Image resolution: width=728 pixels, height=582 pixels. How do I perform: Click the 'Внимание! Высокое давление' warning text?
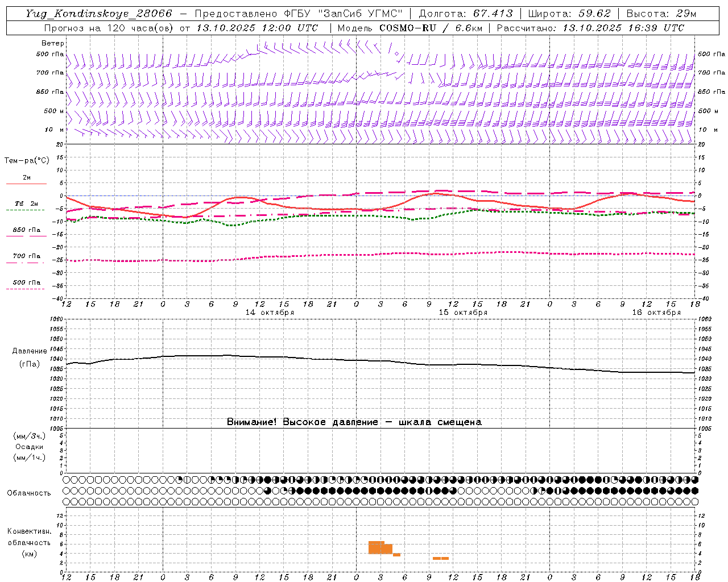(303, 422)
